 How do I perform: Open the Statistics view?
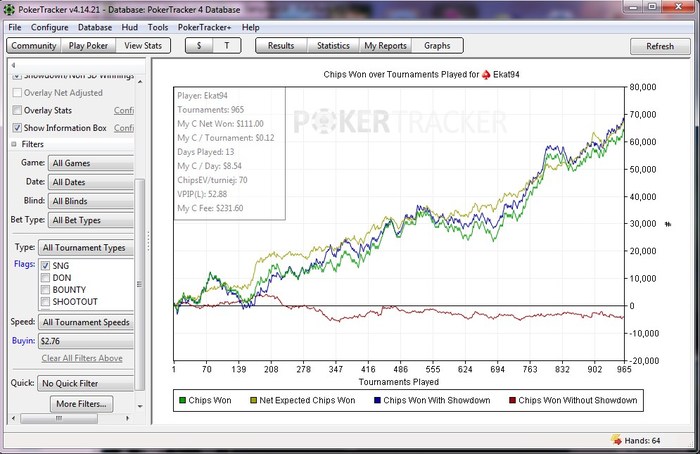(333, 46)
